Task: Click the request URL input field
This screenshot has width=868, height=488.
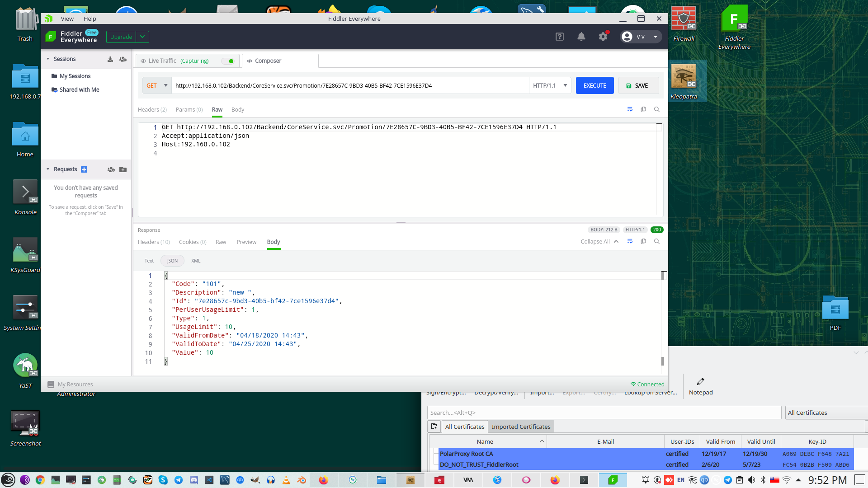Action: point(349,85)
